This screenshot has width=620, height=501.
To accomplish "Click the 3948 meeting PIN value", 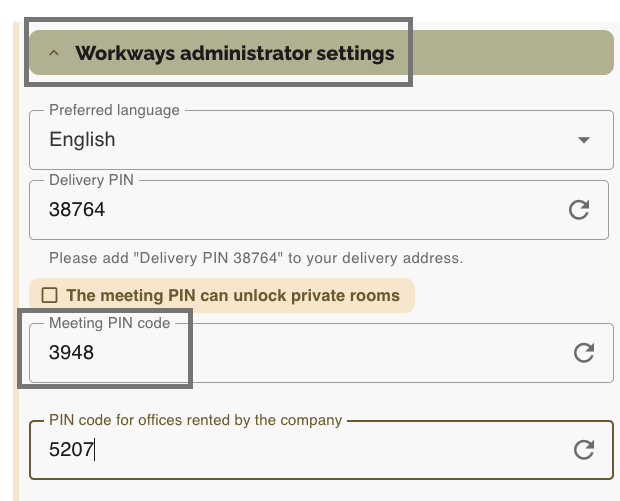I will (71, 352).
